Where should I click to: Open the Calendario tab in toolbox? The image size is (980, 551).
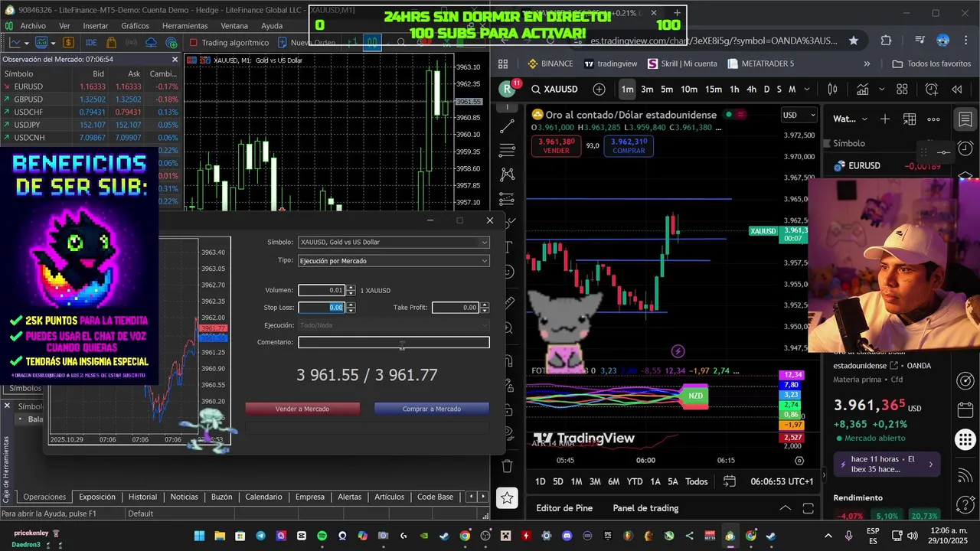pyautogui.click(x=263, y=497)
